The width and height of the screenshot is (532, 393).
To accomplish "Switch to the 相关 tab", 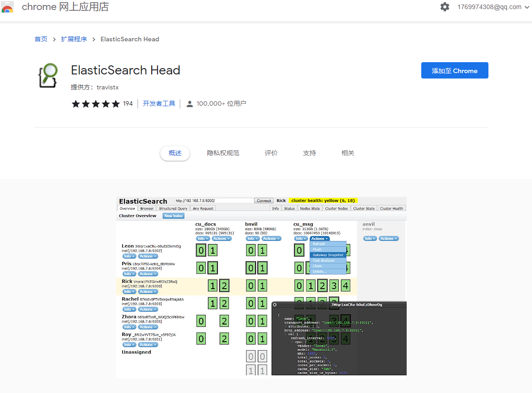I will (348, 153).
